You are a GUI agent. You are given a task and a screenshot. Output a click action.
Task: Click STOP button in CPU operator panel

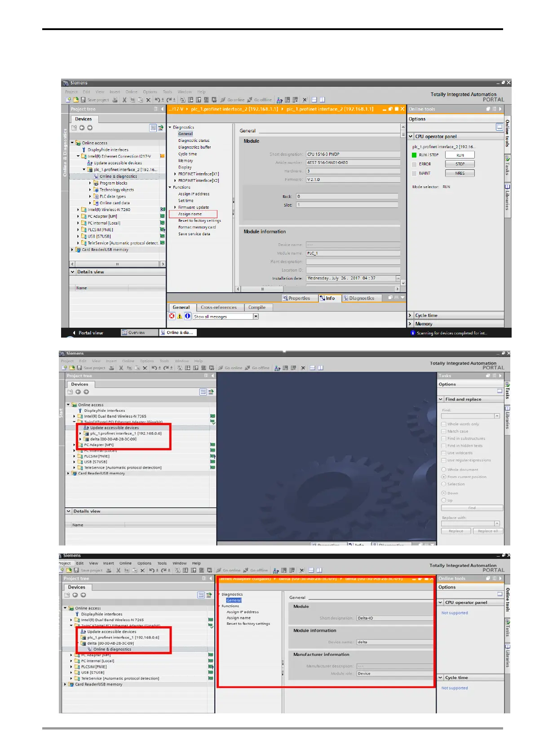(460, 164)
